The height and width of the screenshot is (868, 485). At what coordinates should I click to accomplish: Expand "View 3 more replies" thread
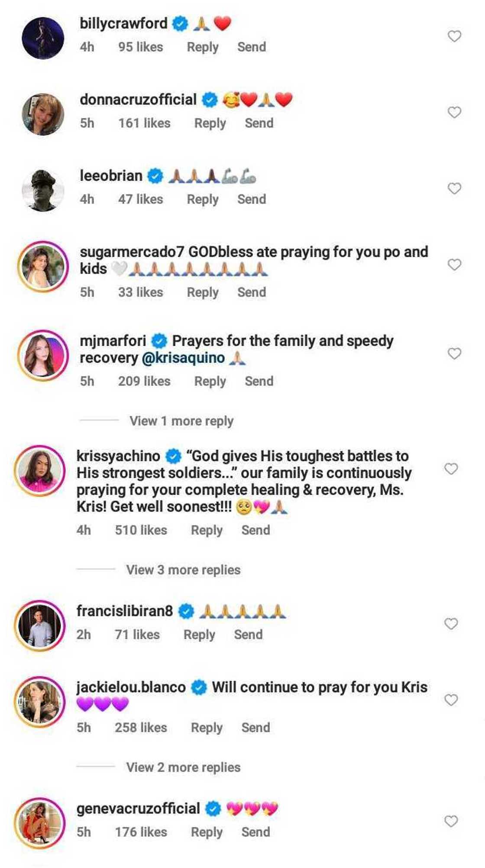tap(183, 570)
